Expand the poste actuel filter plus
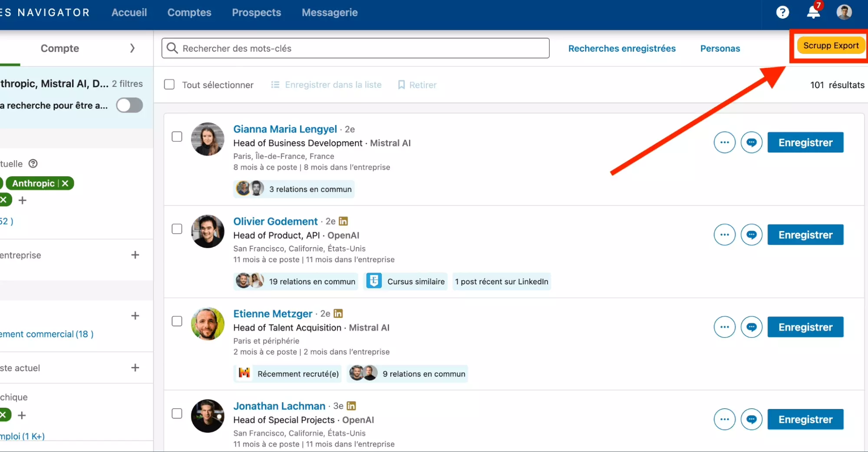 [x=135, y=368]
